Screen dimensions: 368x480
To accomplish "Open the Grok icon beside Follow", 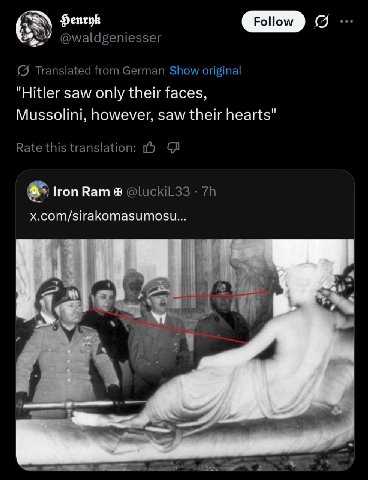I will point(322,22).
